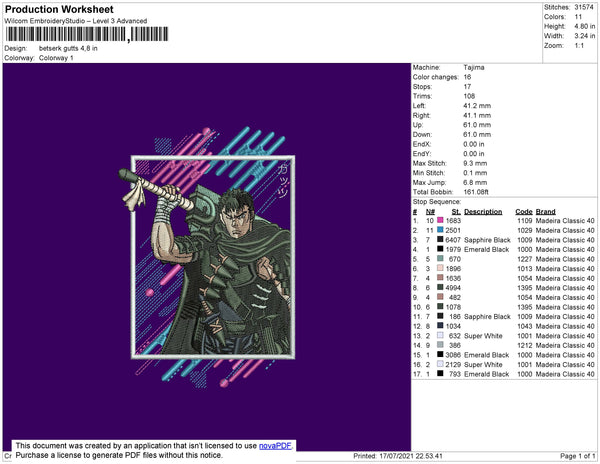This screenshot has height=464, width=600.
Task: Select the white swatch beside stitch count 632
Action: click(440, 335)
